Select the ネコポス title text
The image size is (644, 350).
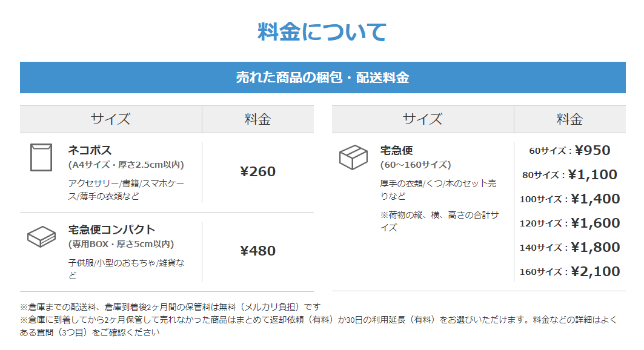coord(90,150)
